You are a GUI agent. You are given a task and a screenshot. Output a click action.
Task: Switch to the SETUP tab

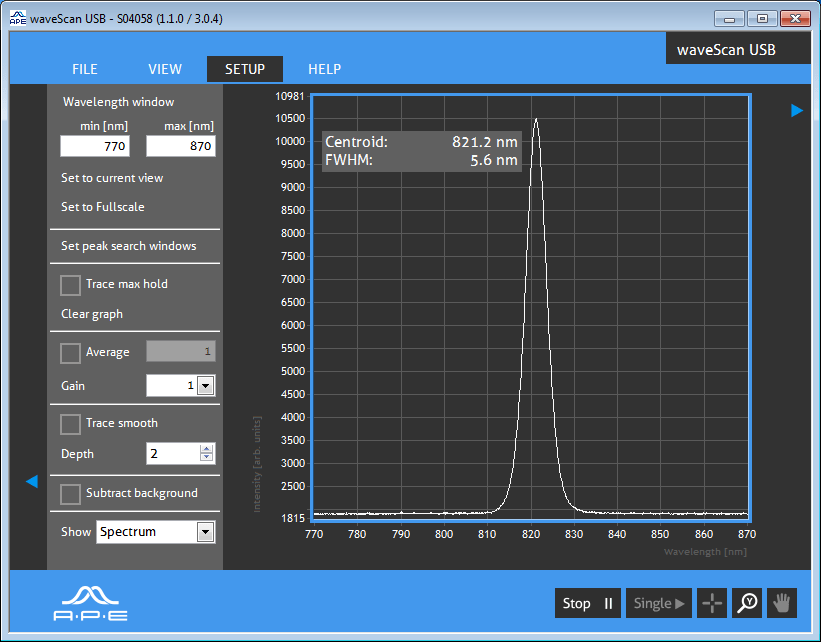245,69
